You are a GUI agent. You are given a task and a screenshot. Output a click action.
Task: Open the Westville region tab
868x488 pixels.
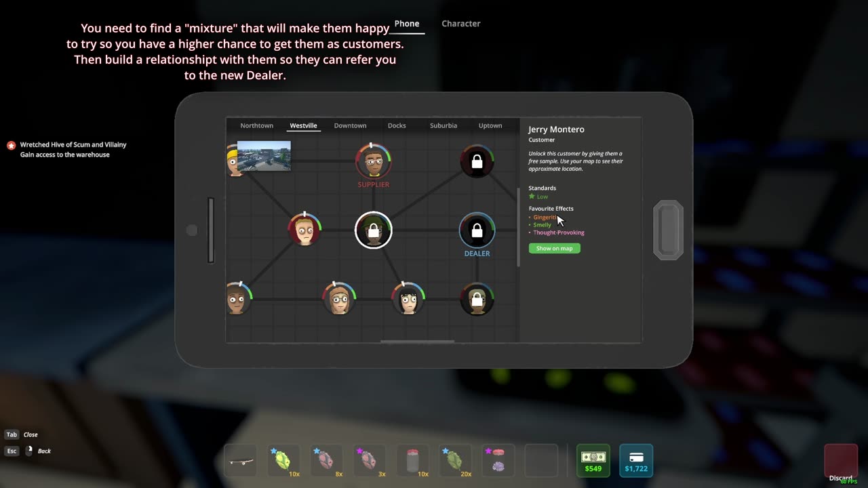tap(303, 125)
